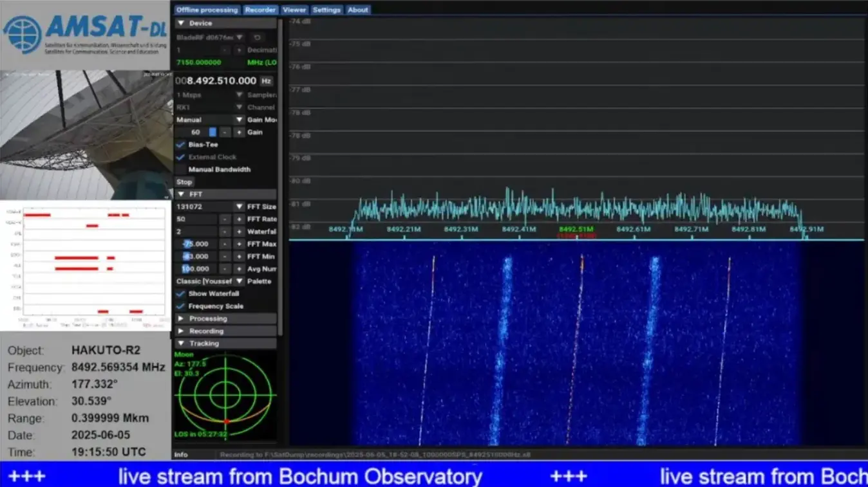
Task: Click the Hz frequency unit button
Action: pyautogui.click(x=266, y=81)
